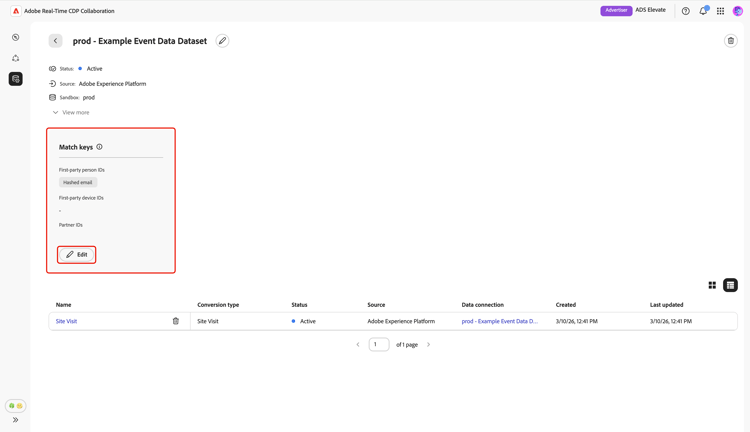Open the first sidebar compass icon
Screen dimensions: 750x432
coord(16,37)
